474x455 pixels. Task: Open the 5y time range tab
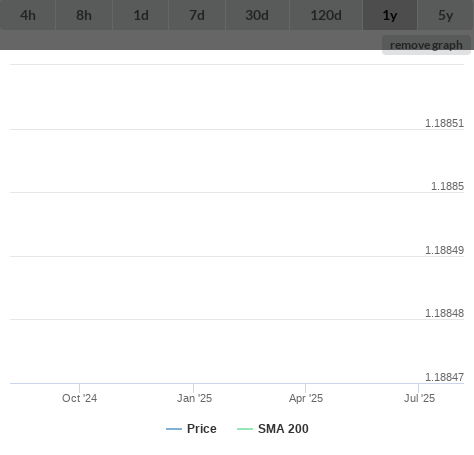click(446, 15)
